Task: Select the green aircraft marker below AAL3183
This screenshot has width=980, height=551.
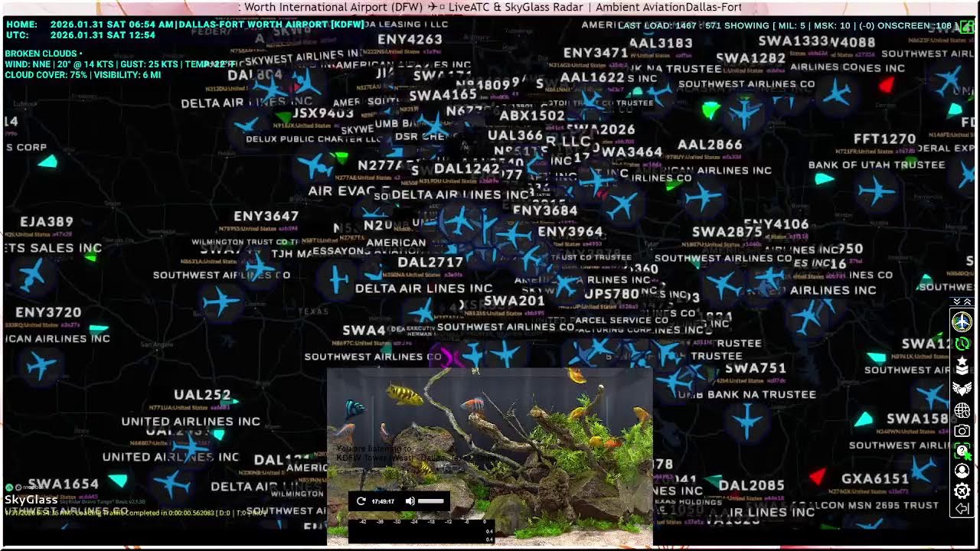Action: point(711,109)
